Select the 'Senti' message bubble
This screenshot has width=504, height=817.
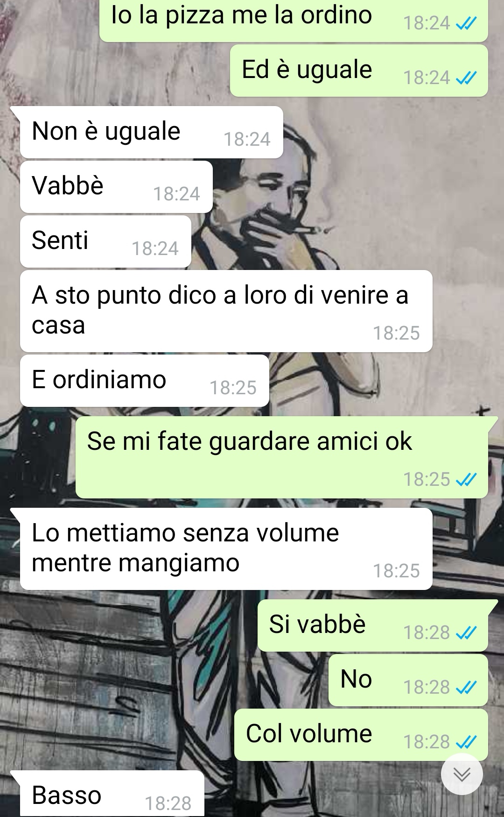[105, 242]
